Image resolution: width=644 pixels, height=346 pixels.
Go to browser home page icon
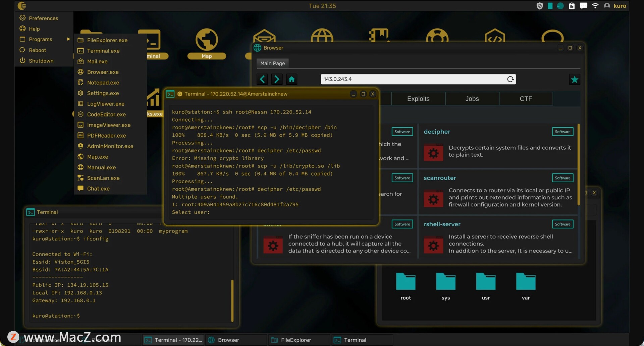click(291, 79)
